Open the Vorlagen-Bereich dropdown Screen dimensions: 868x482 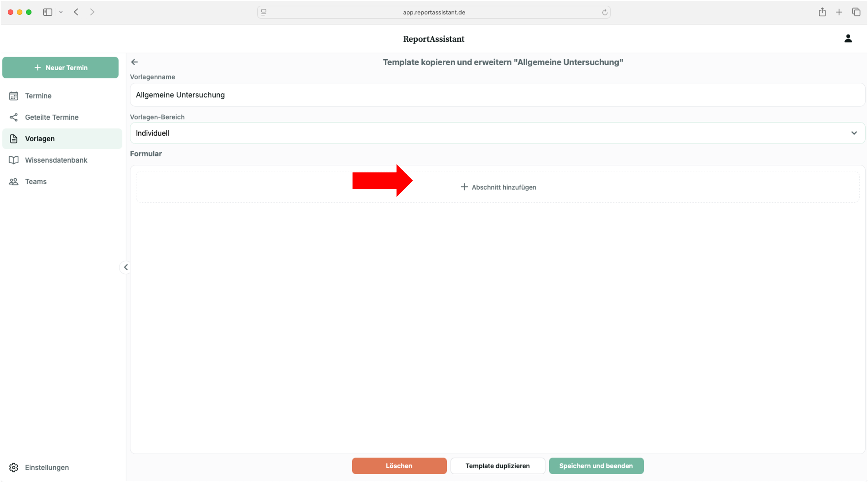pyautogui.click(x=497, y=133)
